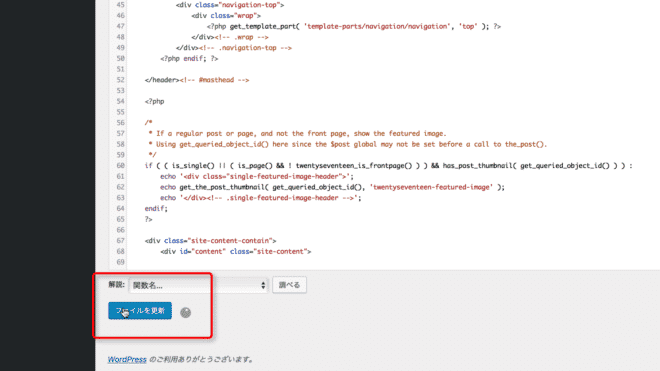
Task: Click '<?php endif; ?>' on line 50
Action: [x=189, y=59]
